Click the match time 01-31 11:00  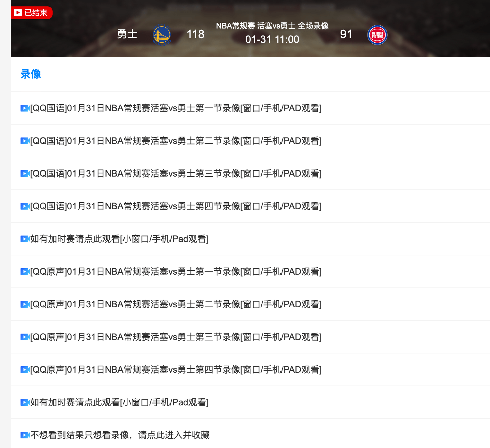(x=272, y=39)
